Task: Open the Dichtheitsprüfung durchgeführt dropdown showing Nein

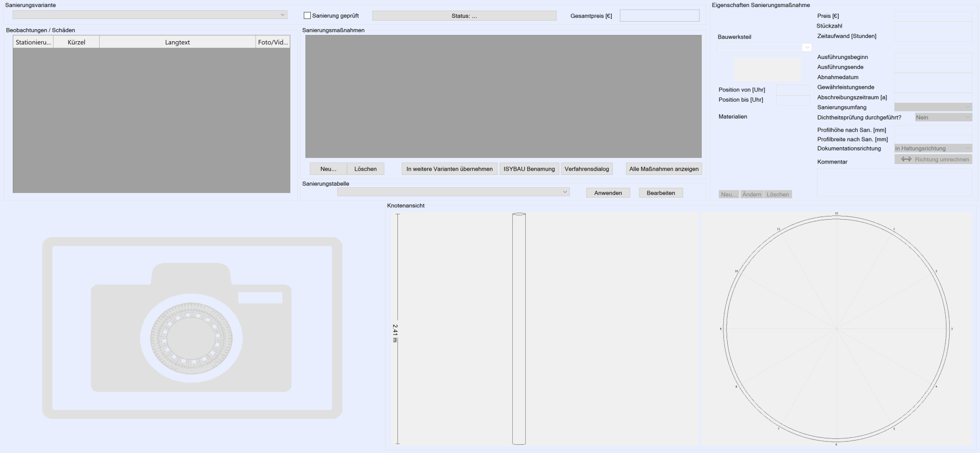Action: [x=943, y=117]
